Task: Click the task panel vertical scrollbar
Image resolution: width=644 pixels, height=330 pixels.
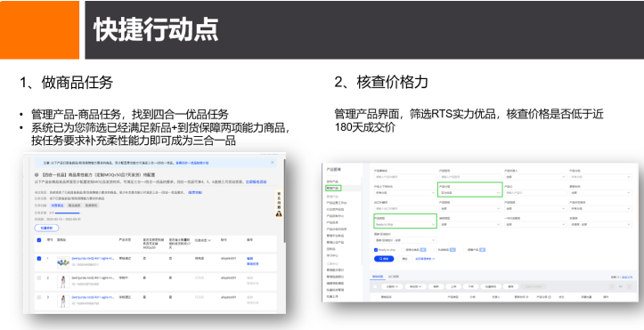Action: click(284, 201)
